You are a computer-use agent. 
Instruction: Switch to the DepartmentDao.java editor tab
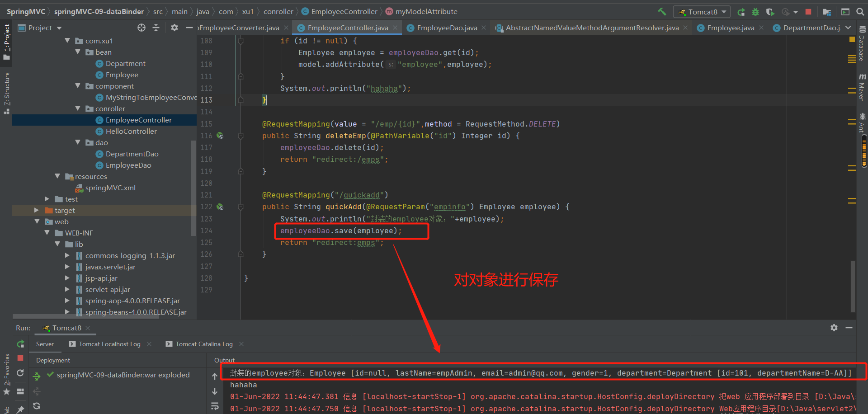coord(806,28)
